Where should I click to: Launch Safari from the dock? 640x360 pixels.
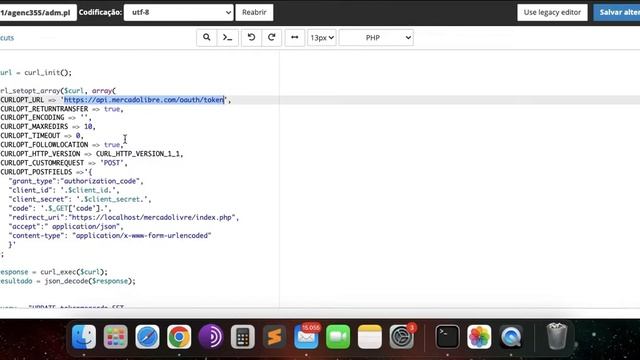pyautogui.click(x=147, y=337)
